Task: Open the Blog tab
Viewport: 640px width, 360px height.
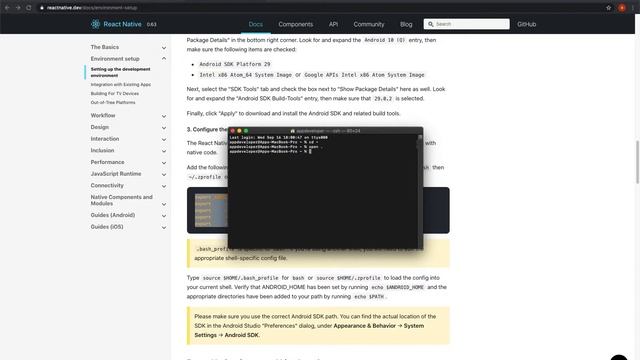Action: (406, 24)
